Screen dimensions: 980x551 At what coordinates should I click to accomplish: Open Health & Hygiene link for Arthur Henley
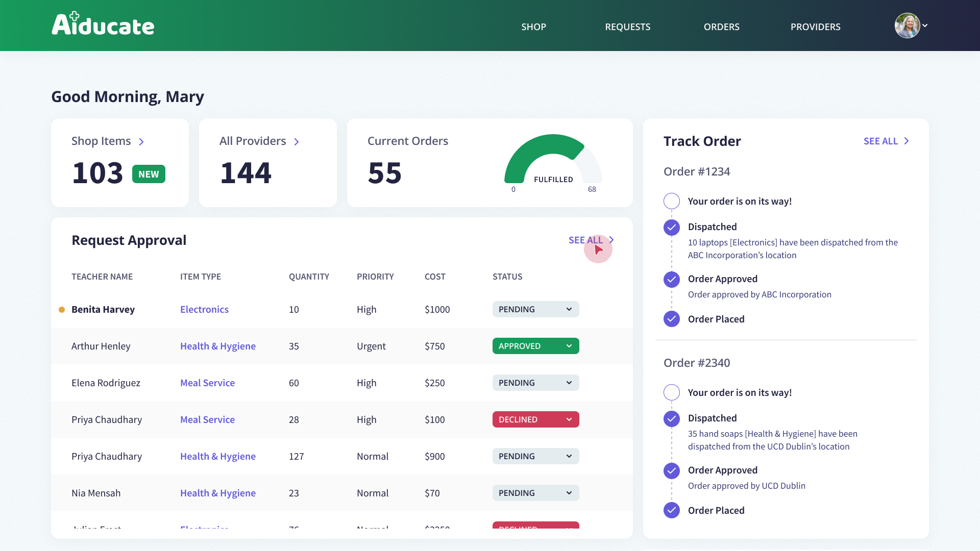(218, 346)
